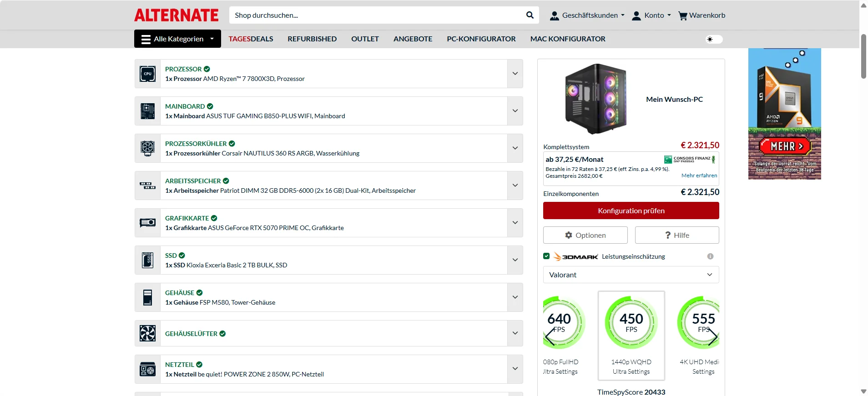Show next FPS benchmark card
The image size is (868, 396).
[x=713, y=337]
